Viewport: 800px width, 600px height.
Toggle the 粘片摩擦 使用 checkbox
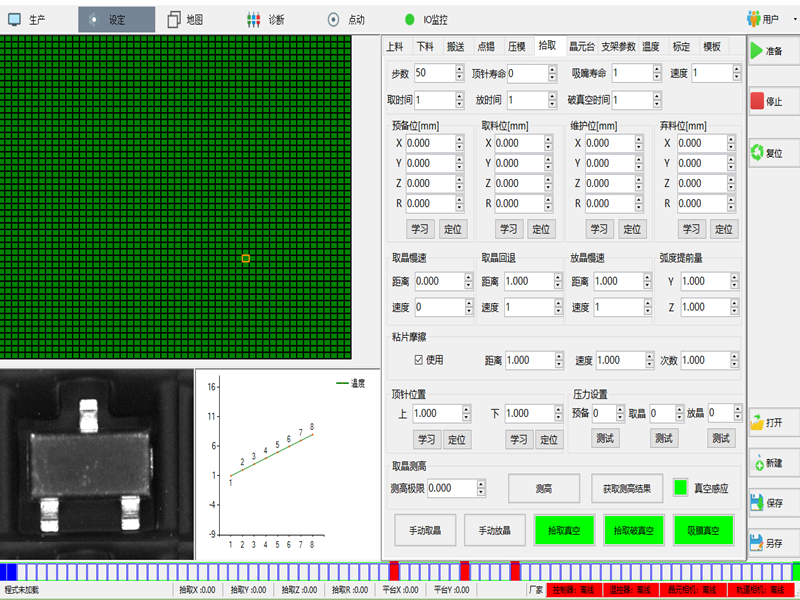click(418, 360)
